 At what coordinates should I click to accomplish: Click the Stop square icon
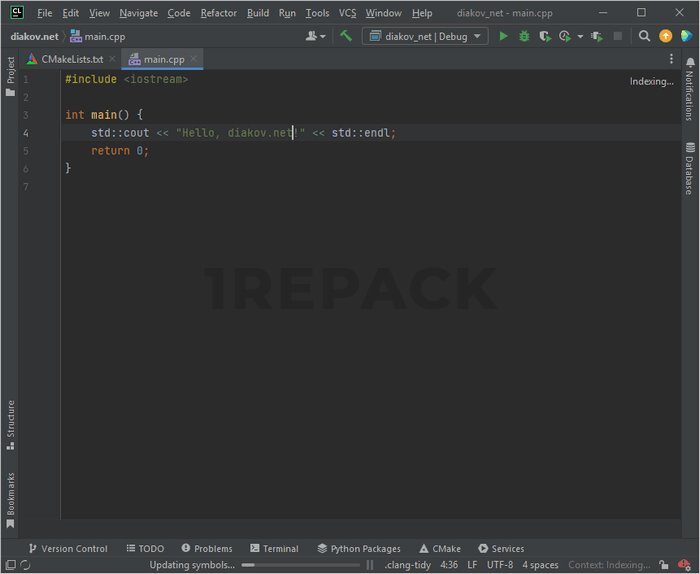pyautogui.click(x=618, y=36)
